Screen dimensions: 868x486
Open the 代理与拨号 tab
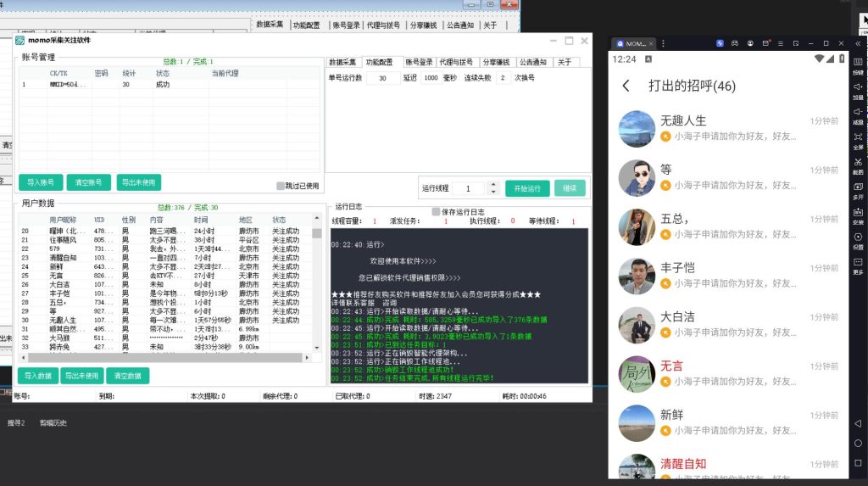[456, 62]
